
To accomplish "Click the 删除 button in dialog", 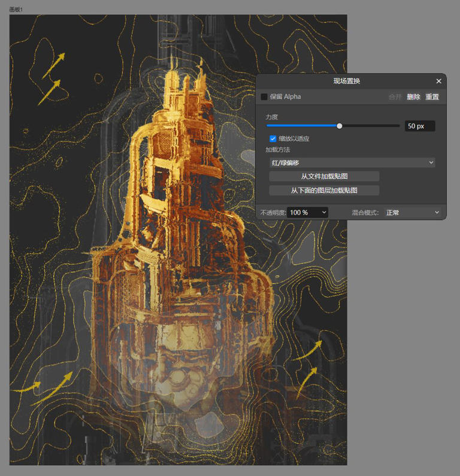I will 413,97.
